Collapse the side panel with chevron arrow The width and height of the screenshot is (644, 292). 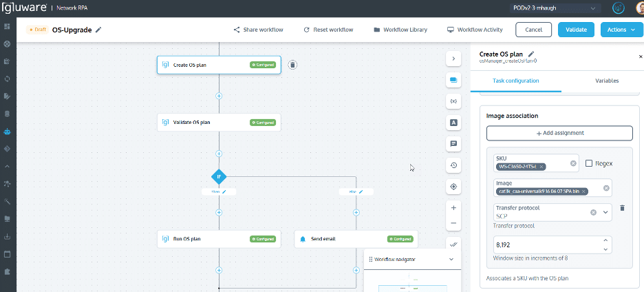click(453, 59)
